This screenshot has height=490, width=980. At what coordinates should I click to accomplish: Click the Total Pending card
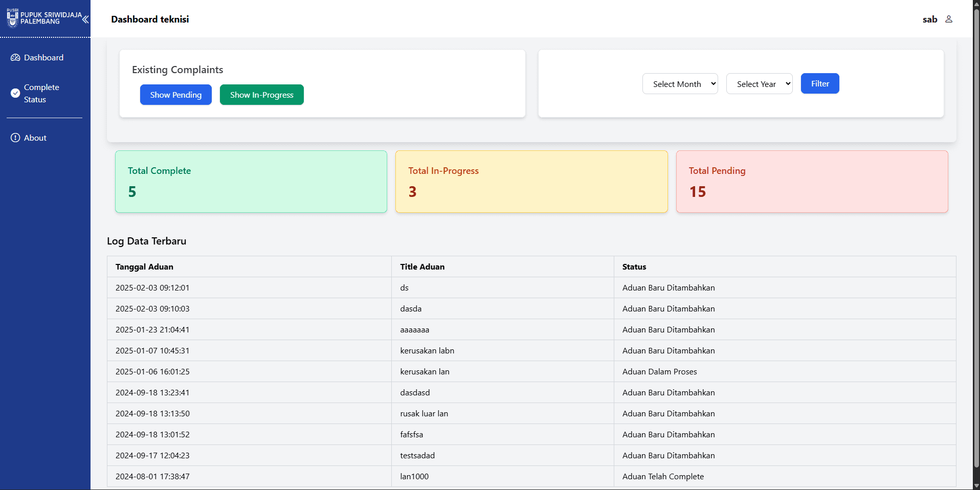[x=812, y=182]
